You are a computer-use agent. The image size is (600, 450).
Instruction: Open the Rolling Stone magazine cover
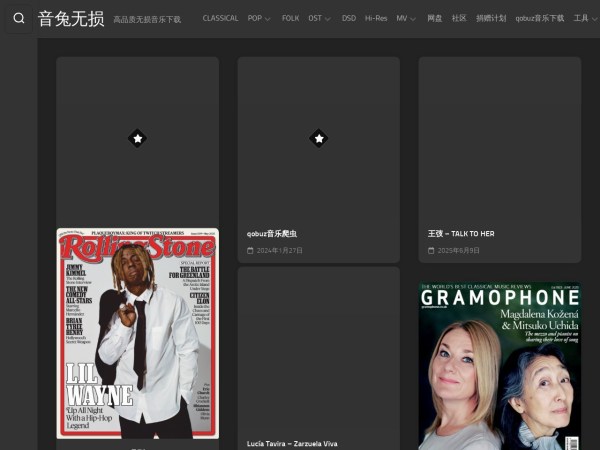[137, 335]
